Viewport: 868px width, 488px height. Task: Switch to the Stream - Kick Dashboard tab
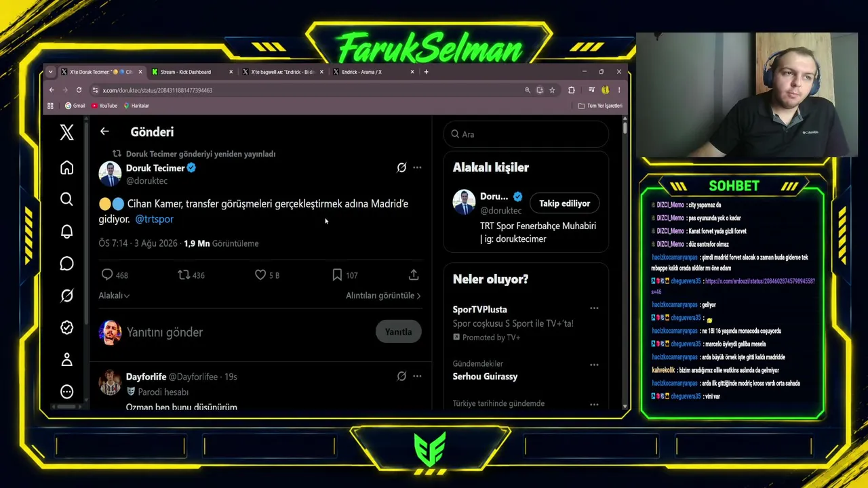[192, 72]
